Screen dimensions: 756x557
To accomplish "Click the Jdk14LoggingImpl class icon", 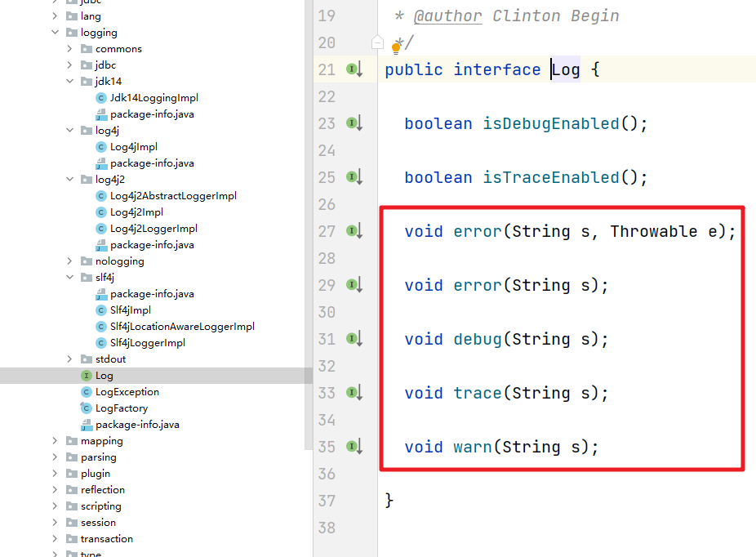I will [100, 98].
